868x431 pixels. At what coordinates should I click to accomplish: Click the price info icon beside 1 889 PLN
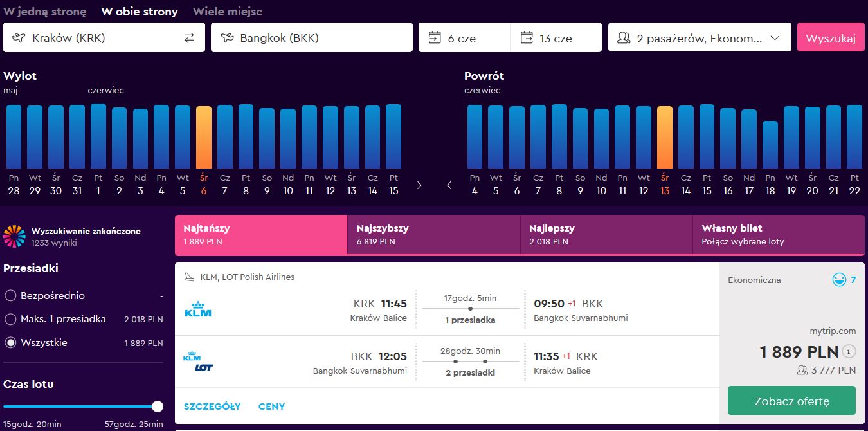coord(849,352)
